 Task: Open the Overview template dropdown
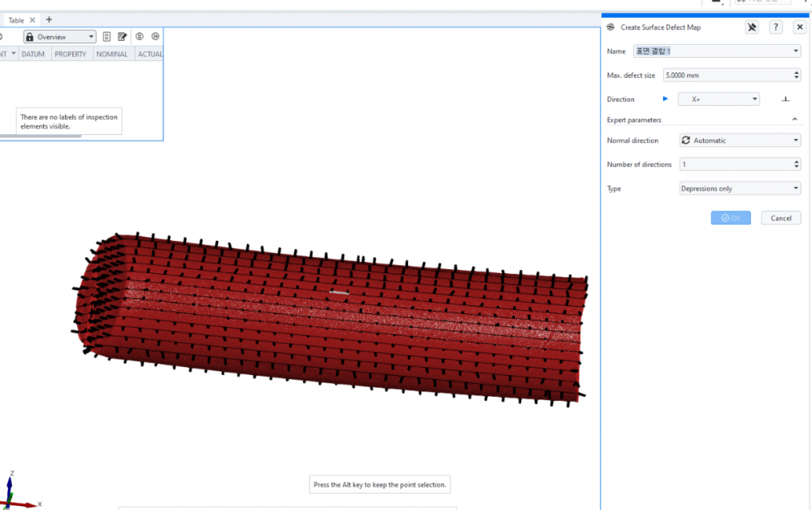(x=59, y=37)
